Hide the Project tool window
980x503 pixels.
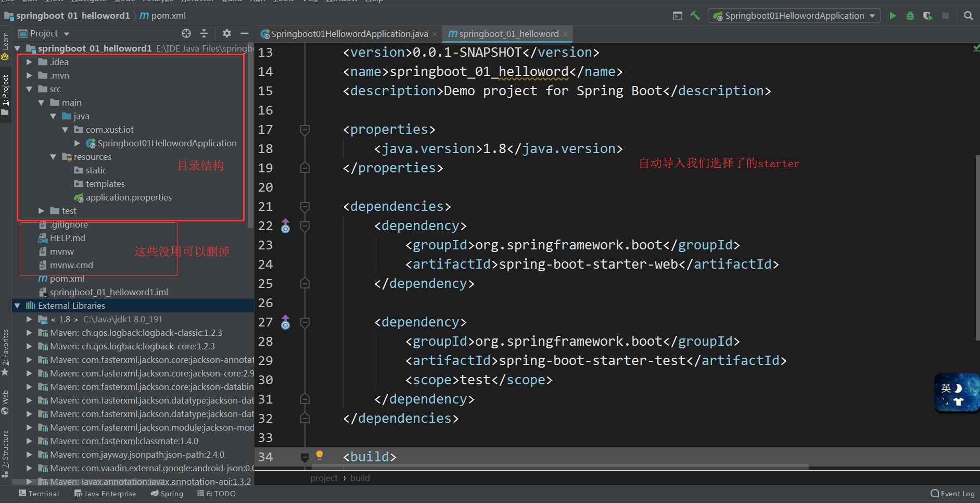[244, 33]
